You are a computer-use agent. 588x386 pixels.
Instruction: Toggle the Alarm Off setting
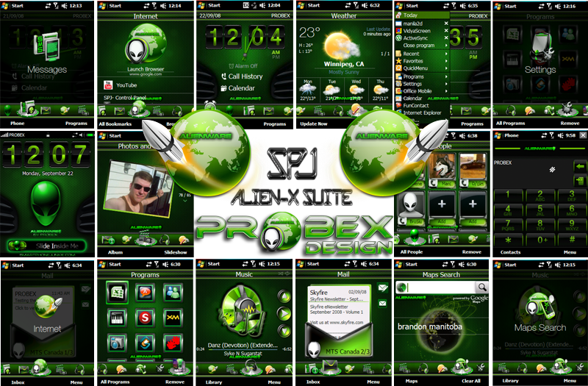coord(243,65)
